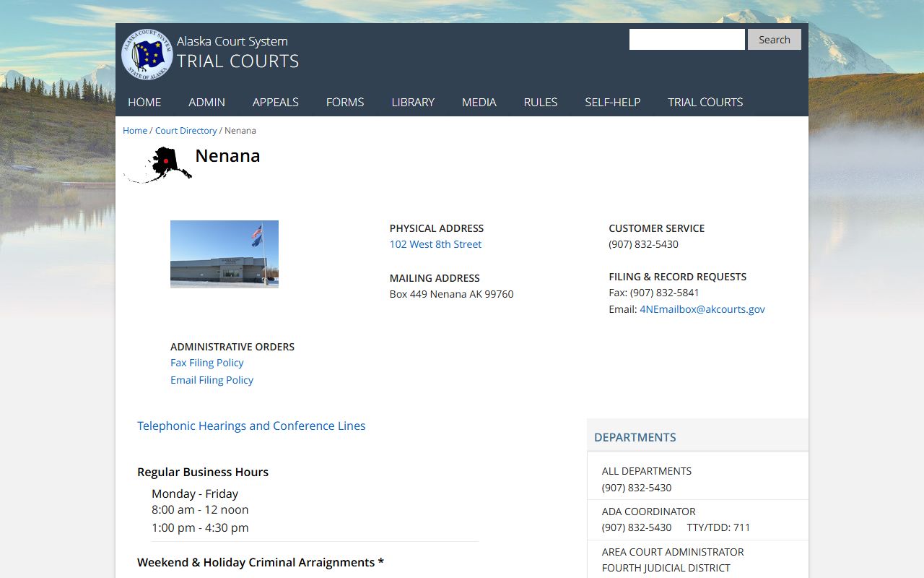924x578 pixels.
Task: Click the Monday - Friday text
Action: (x=195, y=493)
